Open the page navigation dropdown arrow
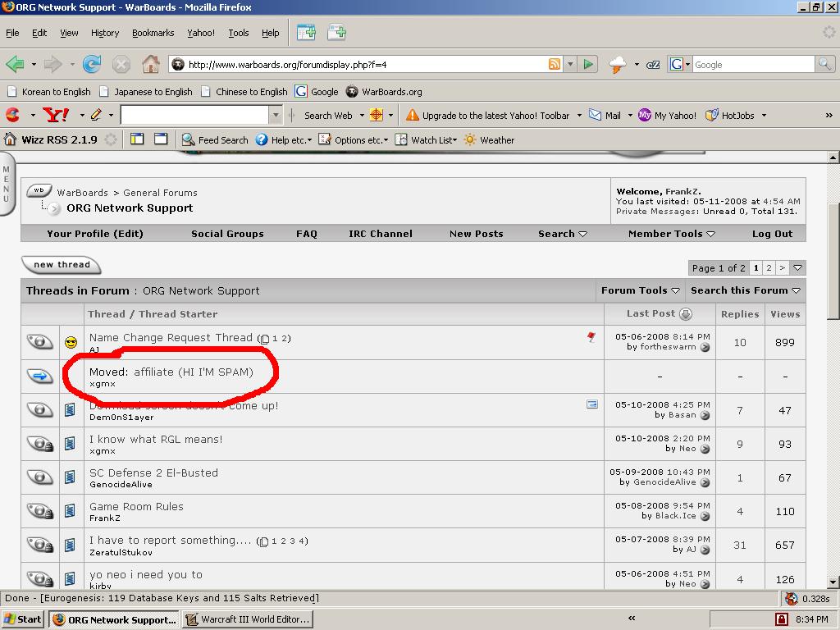840x630 pixels. pyautogui.click(x=797, y=268)
